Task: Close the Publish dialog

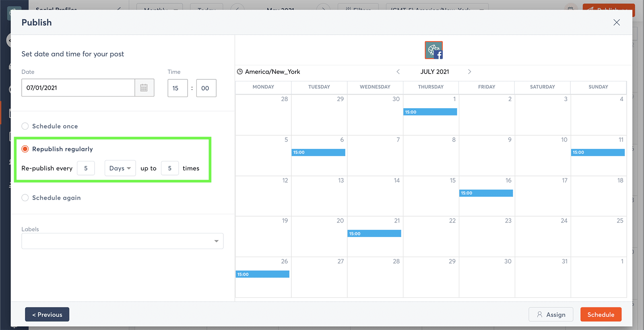Action: click(616, 23)
